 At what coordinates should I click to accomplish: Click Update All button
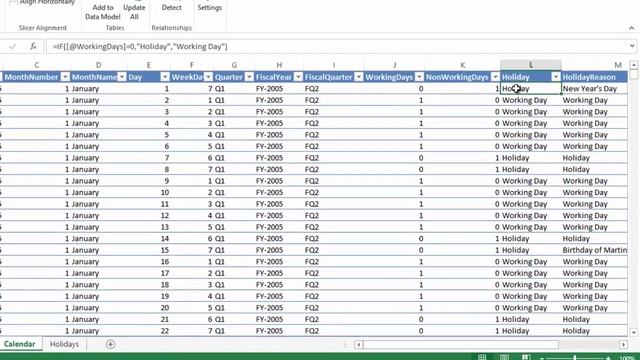point(134,12)
